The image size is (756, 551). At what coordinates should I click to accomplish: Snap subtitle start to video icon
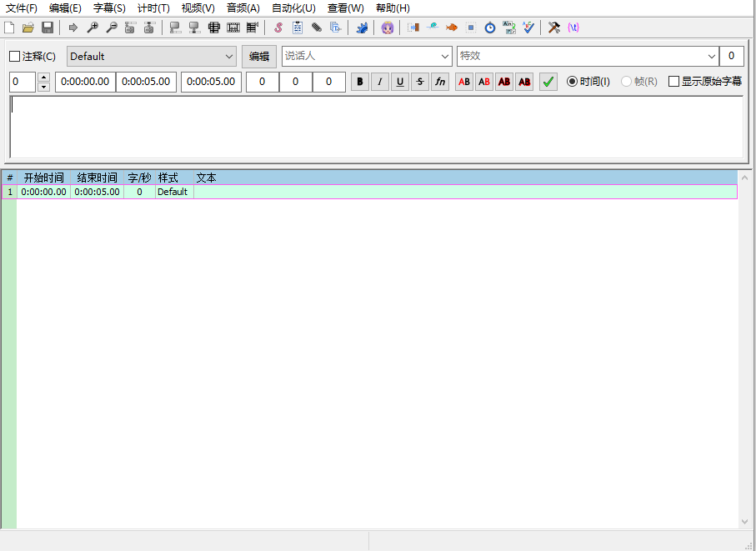(176, 28)
